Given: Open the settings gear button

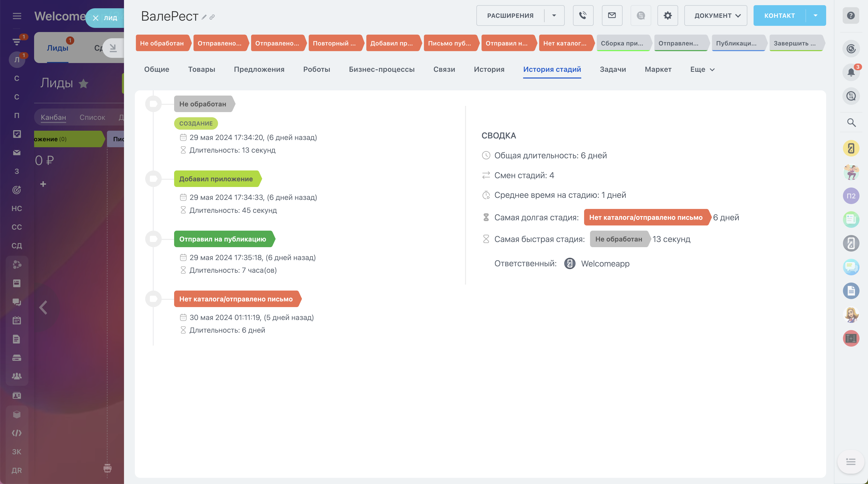Looking at the screenshot, I should click(668, 15).
